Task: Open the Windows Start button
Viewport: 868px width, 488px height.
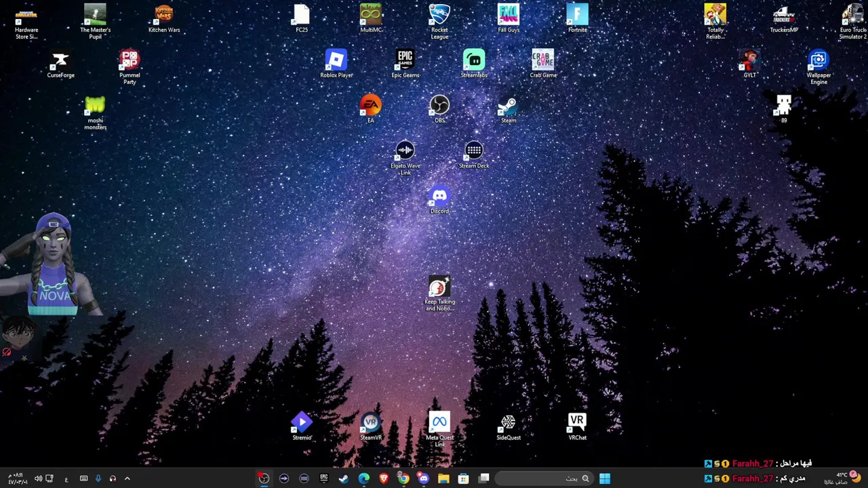Action: [x=605, y=479]
